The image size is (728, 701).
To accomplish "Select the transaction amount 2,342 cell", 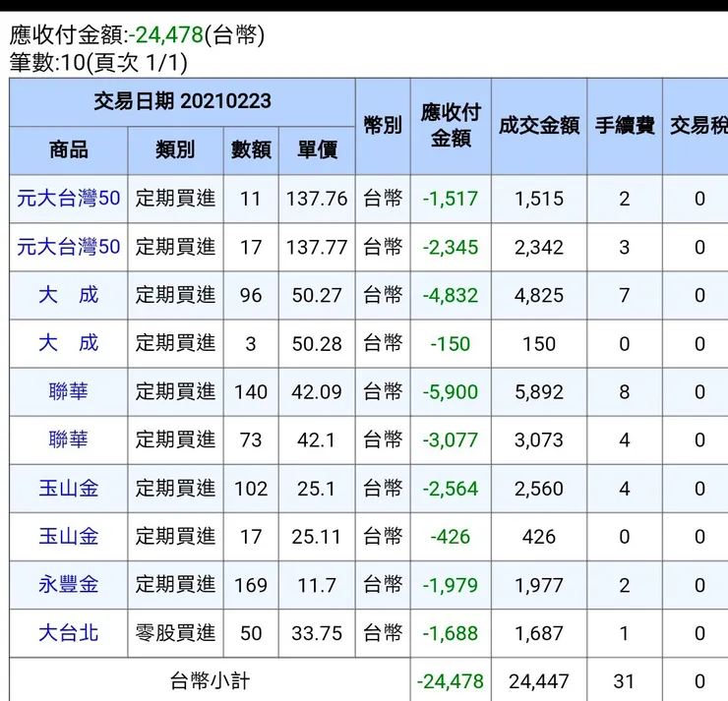I will point(539,248).
